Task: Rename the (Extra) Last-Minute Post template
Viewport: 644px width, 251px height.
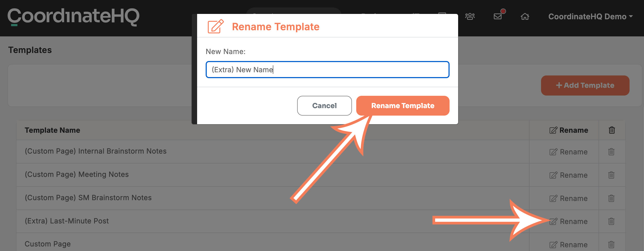Action: pos(569,221)
